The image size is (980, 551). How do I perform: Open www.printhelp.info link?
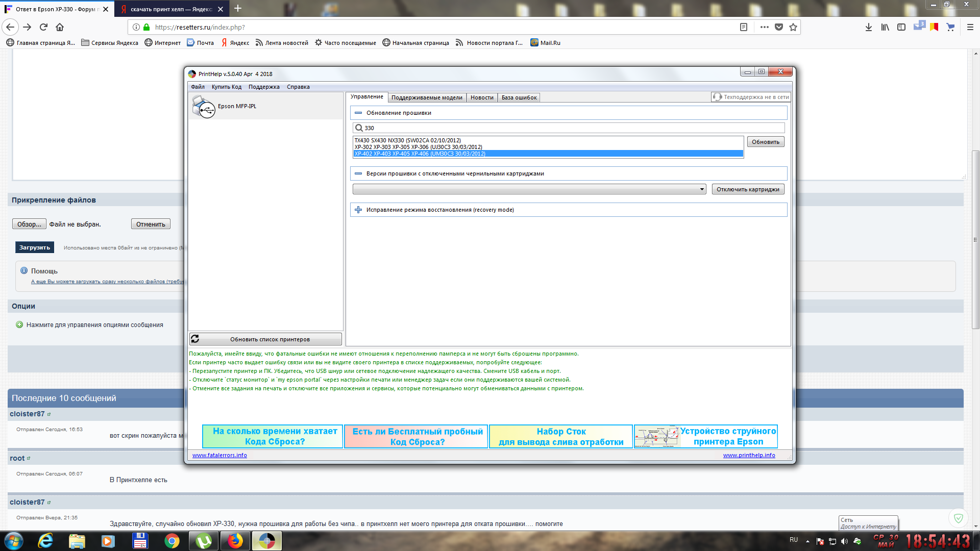point(749,455)
